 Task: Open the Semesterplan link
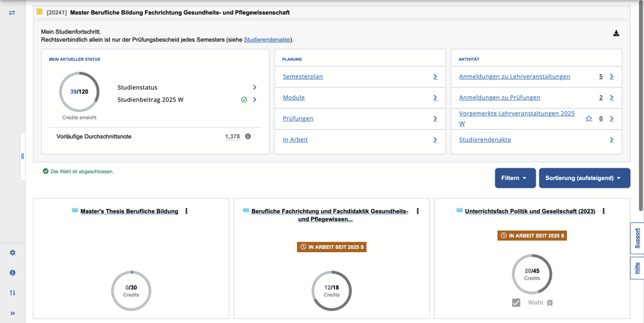(302, 76)
